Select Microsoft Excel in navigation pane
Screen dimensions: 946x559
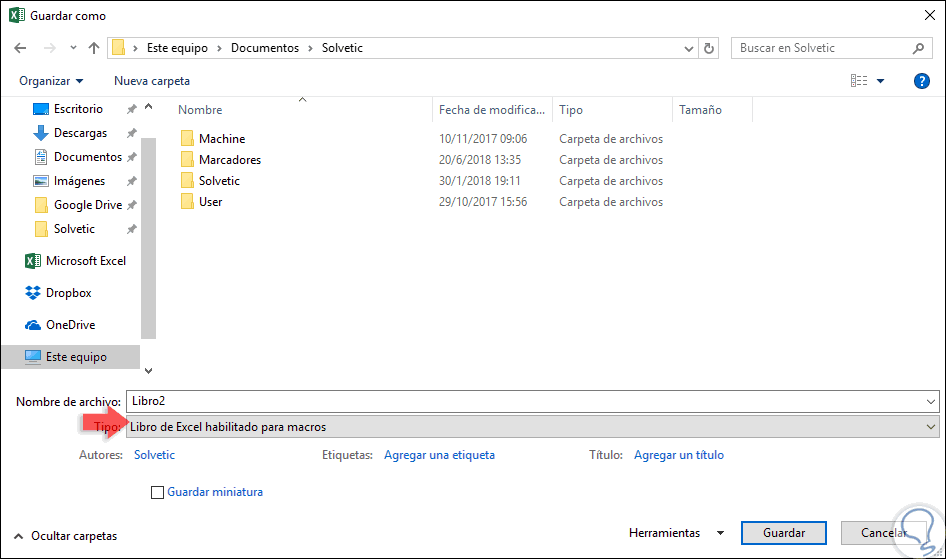(85, 261)
